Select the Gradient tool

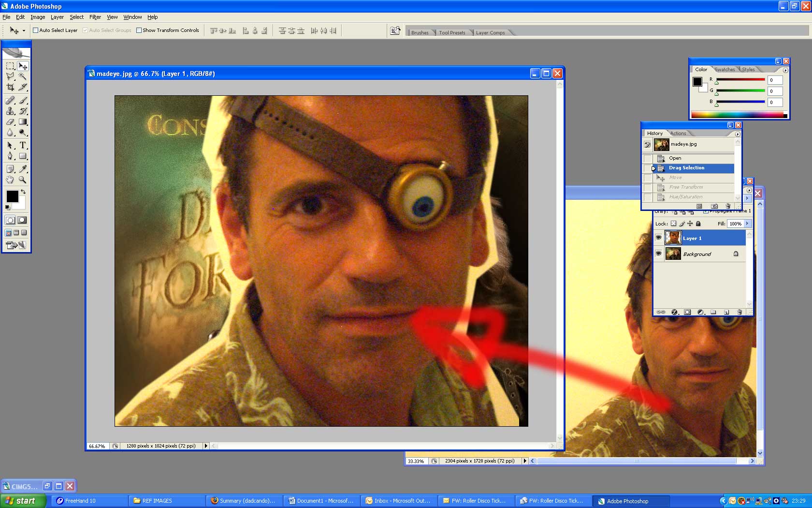coord(23,122)
